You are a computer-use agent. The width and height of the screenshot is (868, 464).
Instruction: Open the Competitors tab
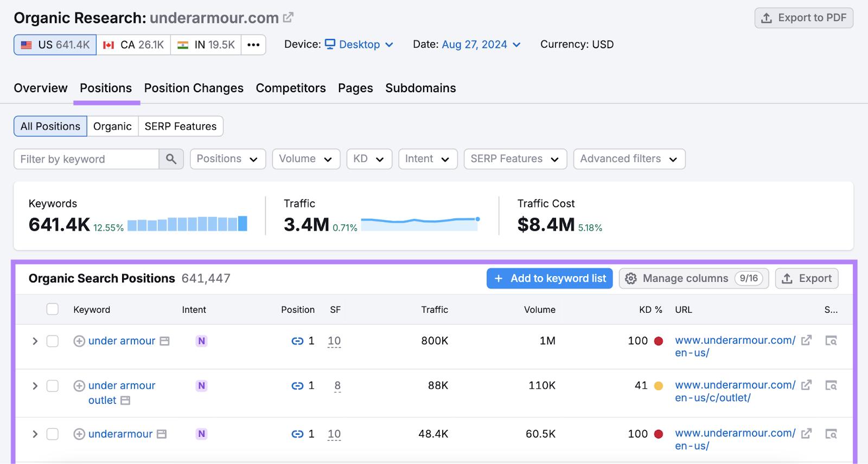(291, 88)
